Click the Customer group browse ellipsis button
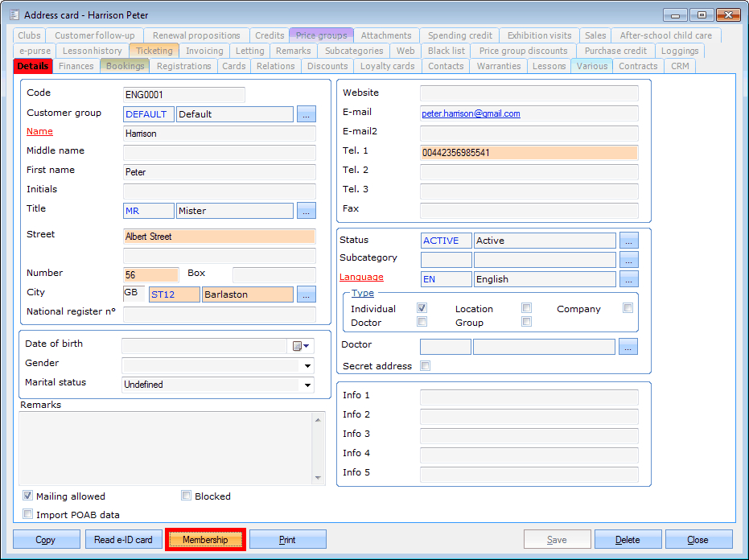The height and width of the screenshot is (560, 749). pyautogui.click(x=306, y=114)
